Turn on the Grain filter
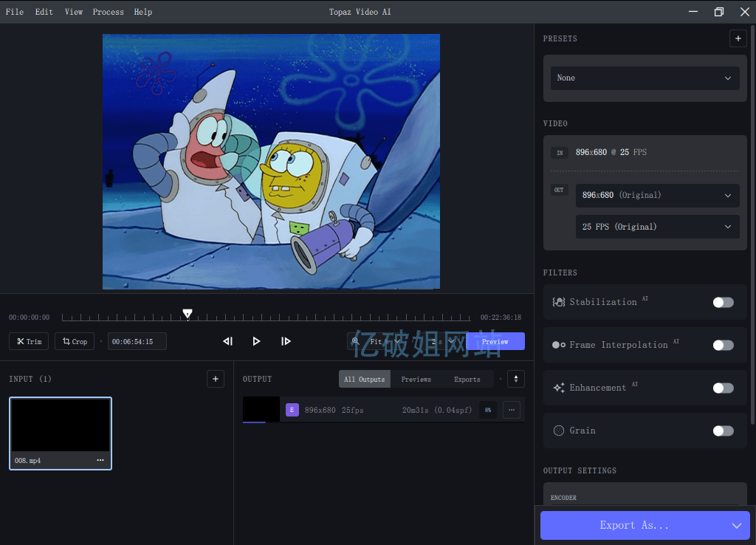756x545 pixels. [723, 431]
